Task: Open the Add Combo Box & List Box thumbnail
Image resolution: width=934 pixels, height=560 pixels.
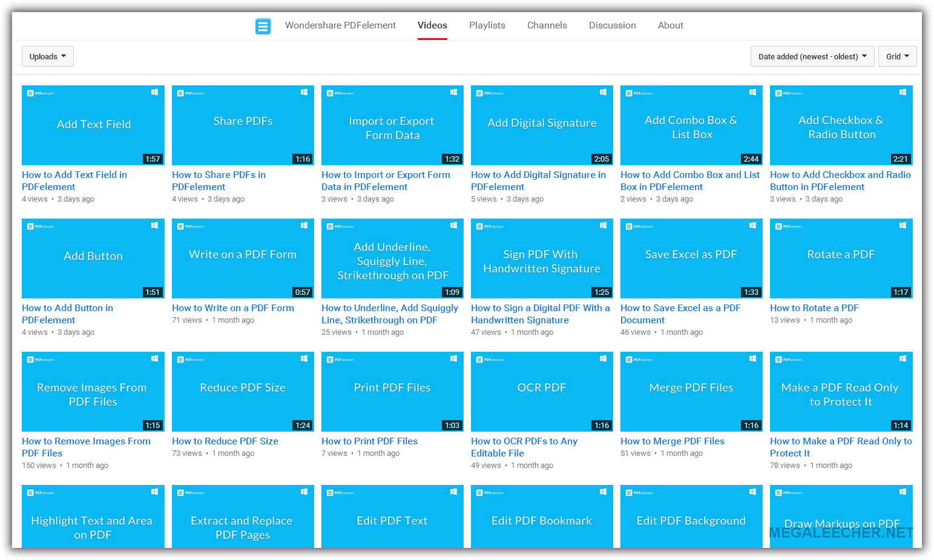Action: click(691, 125)
